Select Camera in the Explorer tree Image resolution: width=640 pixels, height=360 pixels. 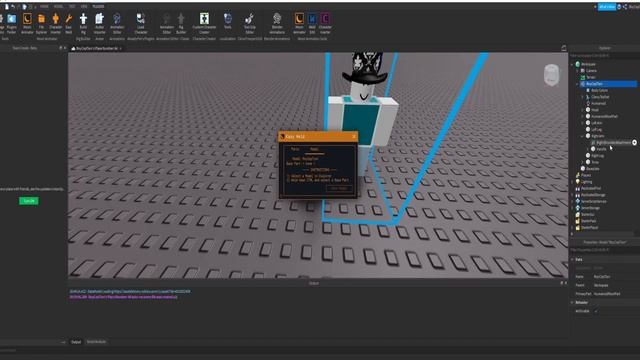coord(591,71)
